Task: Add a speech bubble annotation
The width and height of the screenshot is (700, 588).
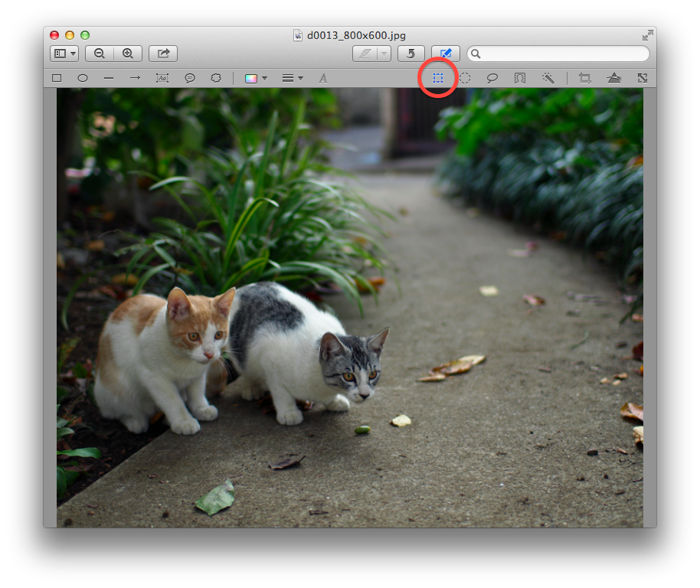Action: coord(188,77)
